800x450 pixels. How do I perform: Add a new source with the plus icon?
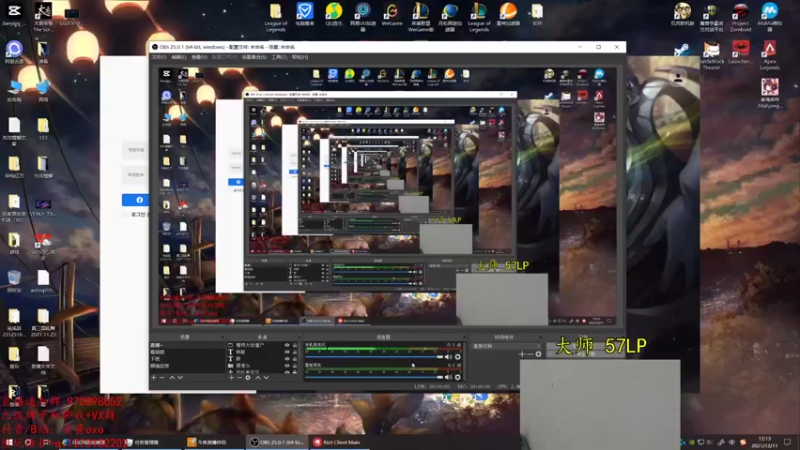pyautogui.click(x=232, y=378)
